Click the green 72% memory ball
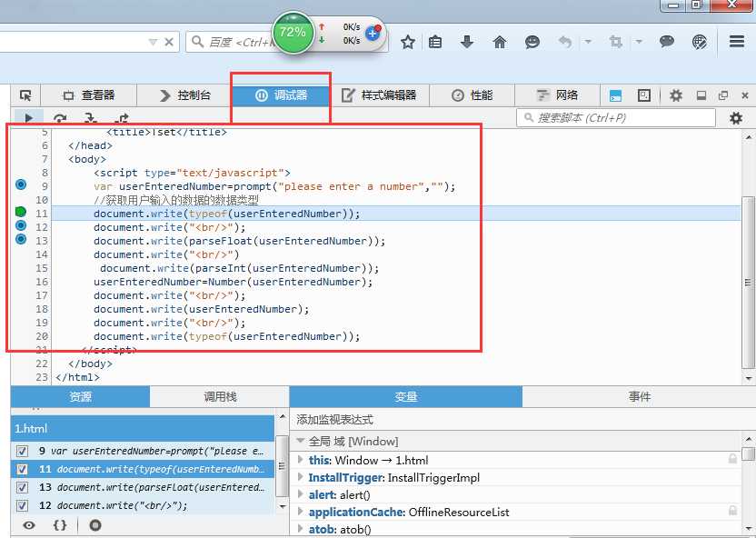Viewport: 756px width, 538px height. 293,33
